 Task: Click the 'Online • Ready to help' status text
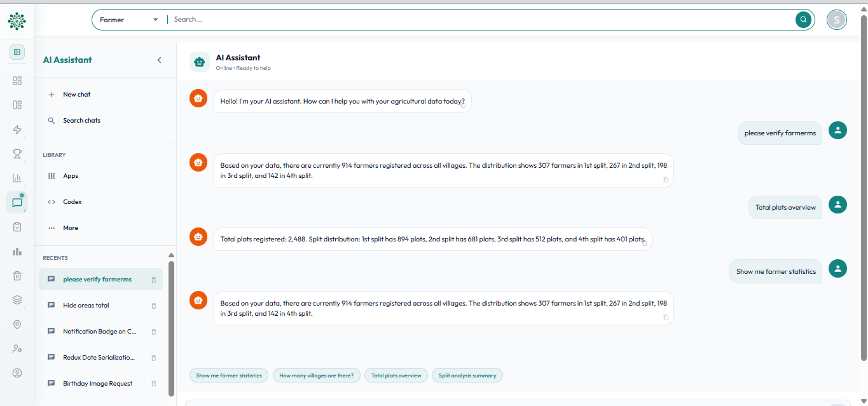tap(243, 68)
